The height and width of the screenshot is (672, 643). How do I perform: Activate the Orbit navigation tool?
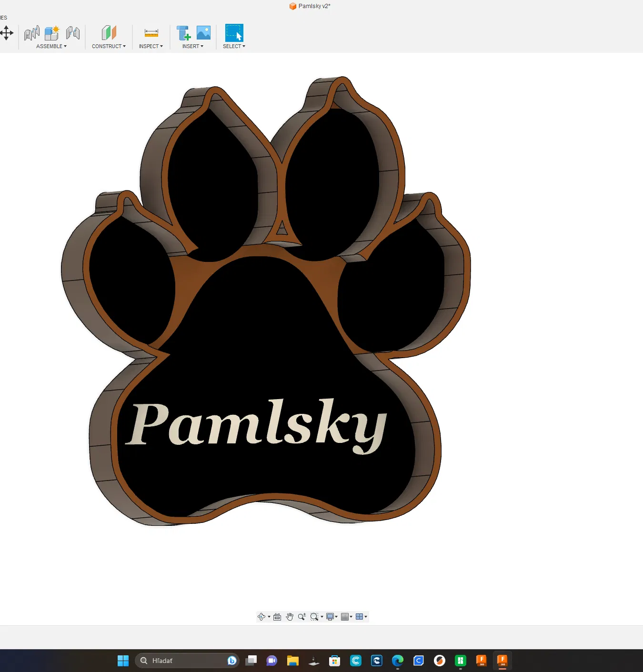[261, 617]
